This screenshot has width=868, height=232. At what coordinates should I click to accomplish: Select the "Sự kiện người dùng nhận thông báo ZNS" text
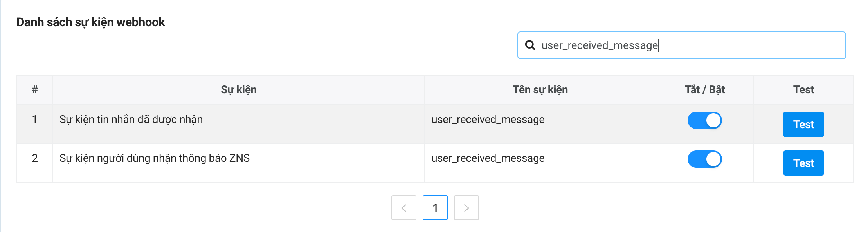pos(155,158)
